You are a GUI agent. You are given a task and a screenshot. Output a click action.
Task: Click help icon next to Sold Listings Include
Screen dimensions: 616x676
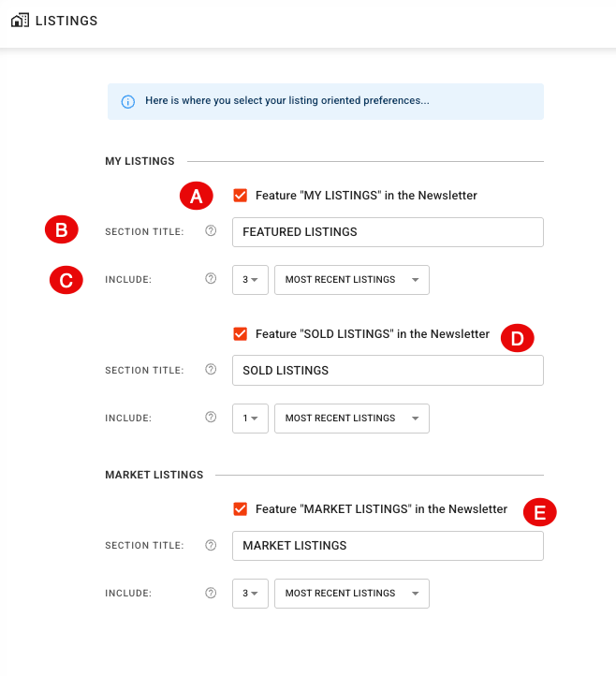coord(211,418)
